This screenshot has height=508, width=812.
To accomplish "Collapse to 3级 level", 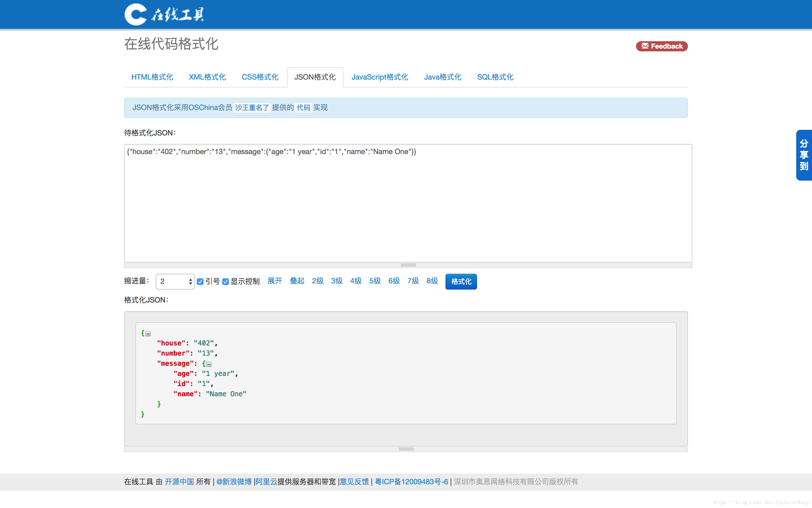I will (337, 281).
